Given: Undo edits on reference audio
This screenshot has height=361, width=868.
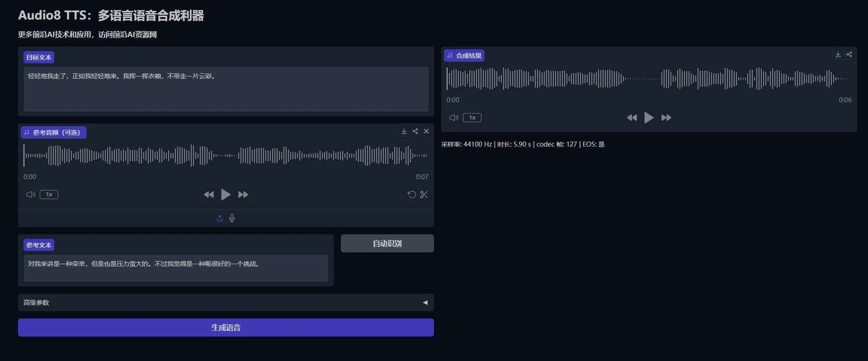Looking at the screenshot, I should (411, 195).
